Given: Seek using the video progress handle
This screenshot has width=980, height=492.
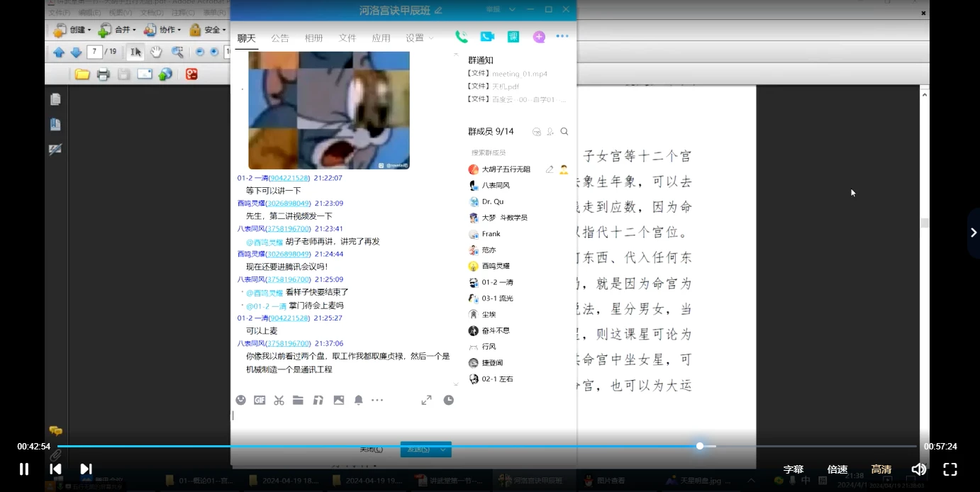Looking at the screenshot, I should [x=700, y=446].
